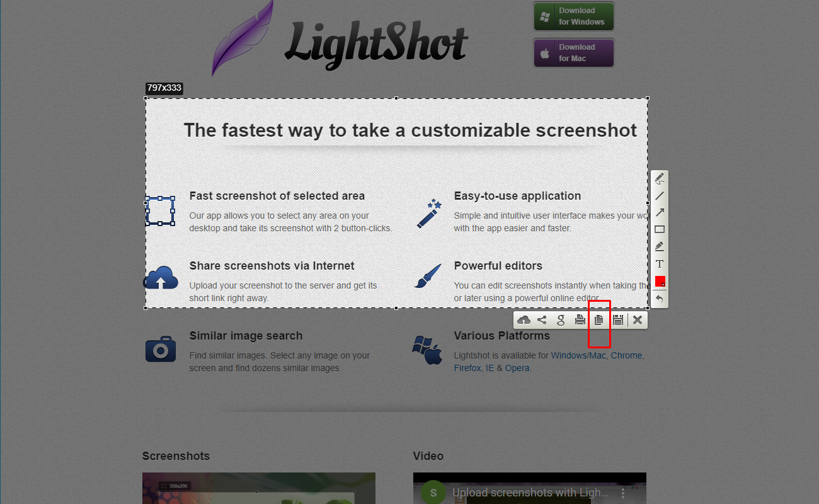Click the 'Screenshots' section title
Viewport: 819px width, 504px height.
pyautogui.click(x=176, y=456)
